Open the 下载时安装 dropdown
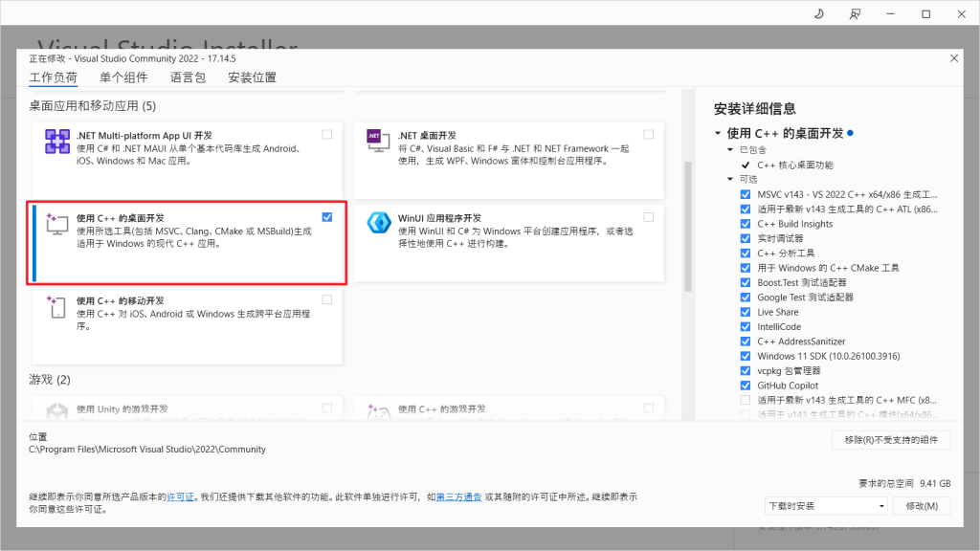 pyautogui.click(x=826, y=506)
